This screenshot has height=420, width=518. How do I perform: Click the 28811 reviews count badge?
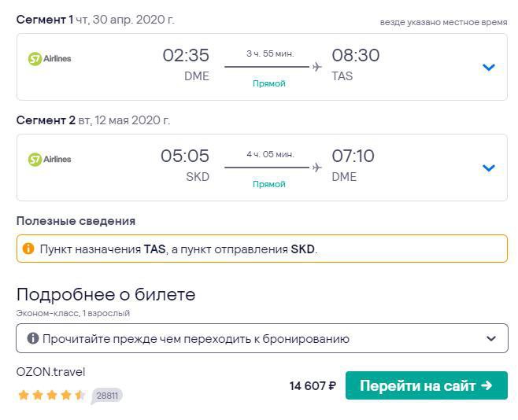[107, 395]
